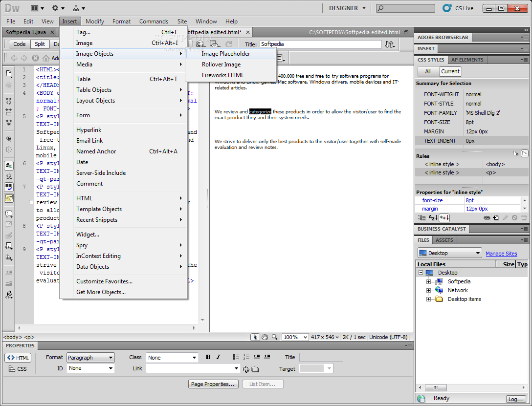Toggle Syntax Error Alerts button
Image resolution: width=532 pixels, height=406 pixels.
[x=9, y=198]
